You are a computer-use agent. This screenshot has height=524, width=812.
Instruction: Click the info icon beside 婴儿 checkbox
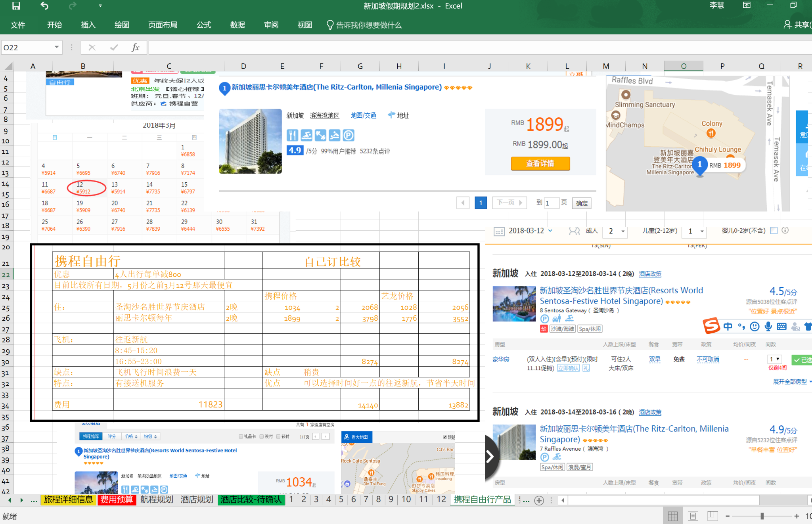(x=785, y=230)
